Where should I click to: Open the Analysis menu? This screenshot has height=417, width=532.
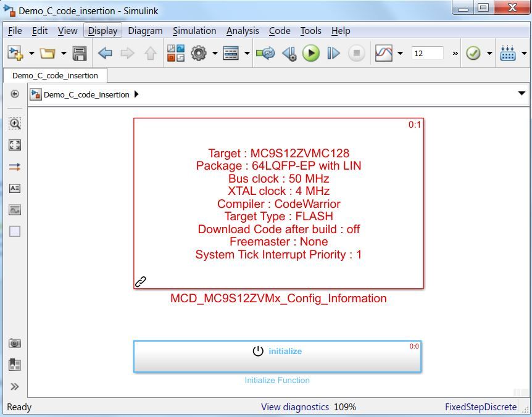(x=243, y=31)
